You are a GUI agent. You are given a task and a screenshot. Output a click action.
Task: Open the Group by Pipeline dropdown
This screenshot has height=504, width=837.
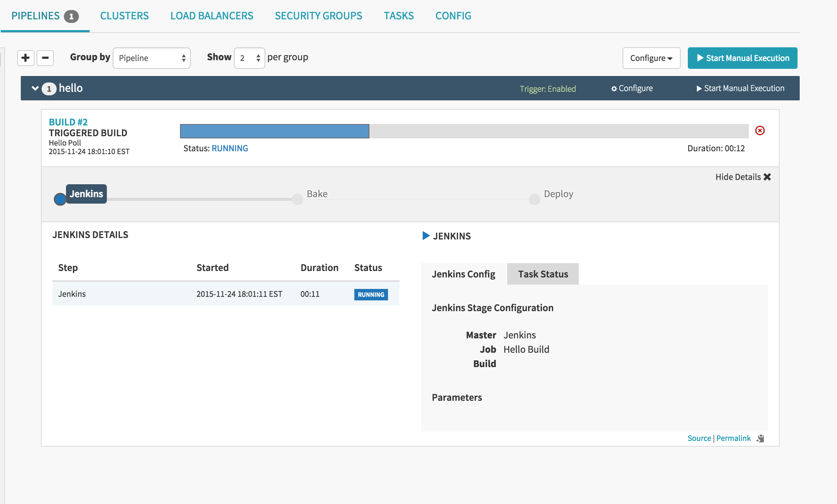coord(151,58)
